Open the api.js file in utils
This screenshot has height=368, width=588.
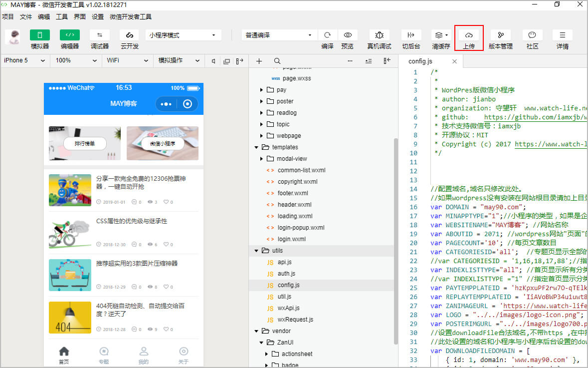pos(284,262)
